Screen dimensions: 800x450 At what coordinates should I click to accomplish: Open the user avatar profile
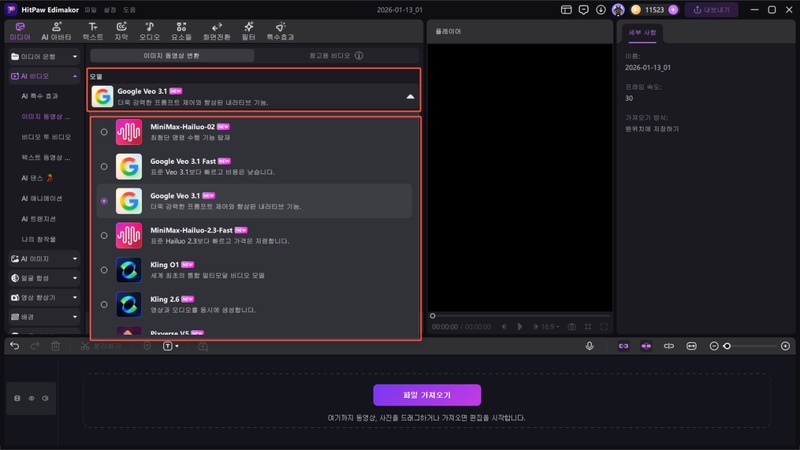click(618, 10)
